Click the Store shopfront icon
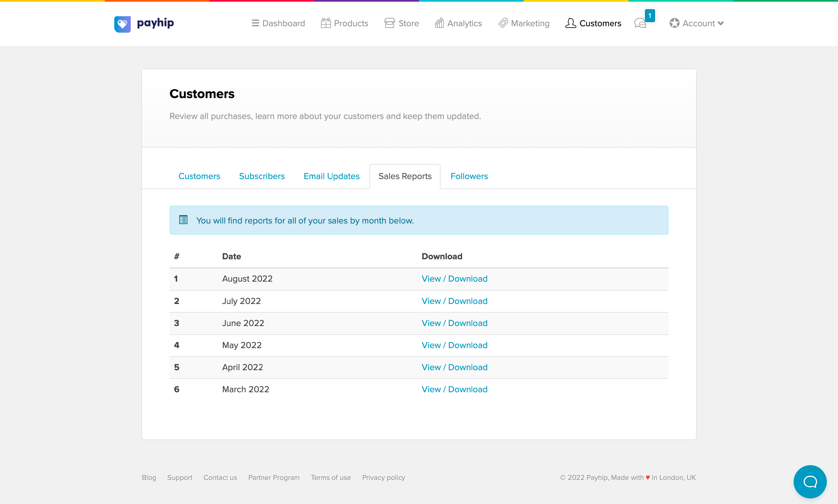 (389, 23)
